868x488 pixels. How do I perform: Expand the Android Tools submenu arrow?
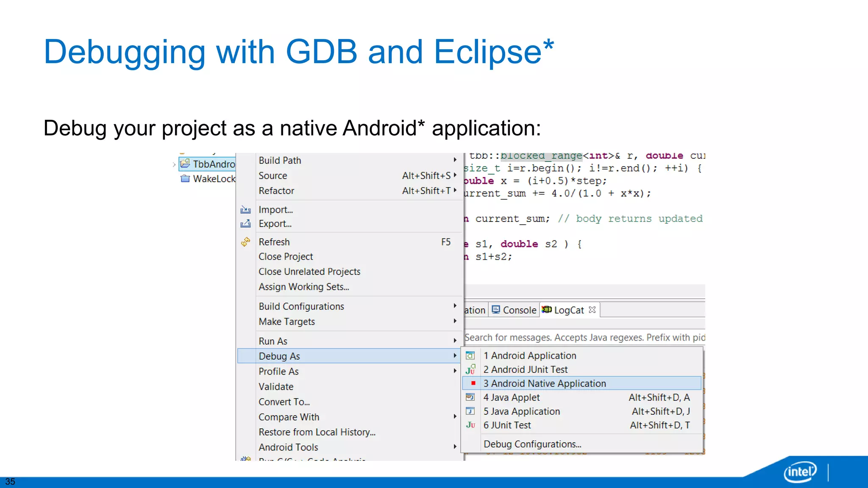455,446
